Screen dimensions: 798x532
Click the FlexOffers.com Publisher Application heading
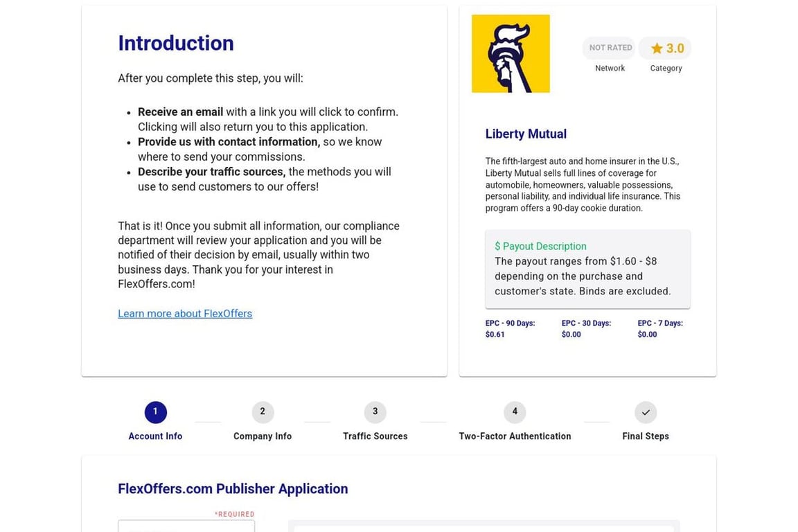point(233,489)
